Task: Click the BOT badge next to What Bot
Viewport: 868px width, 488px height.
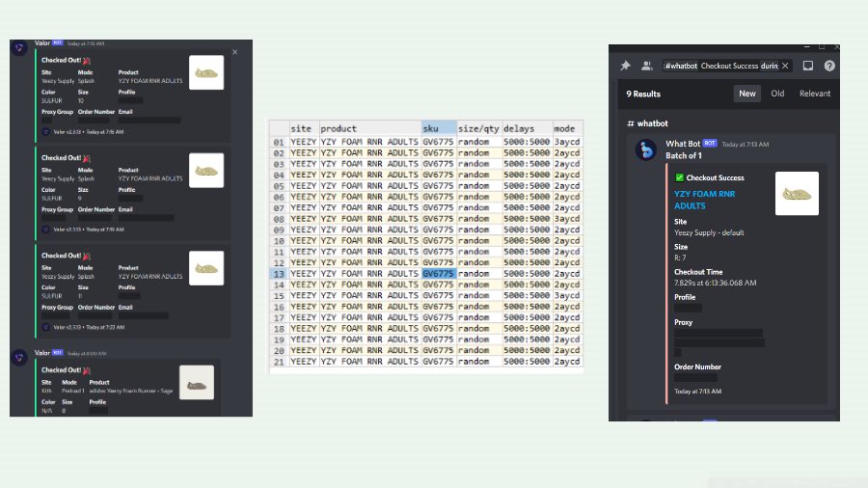Action: pyautogui.click(x=710, y=144)
